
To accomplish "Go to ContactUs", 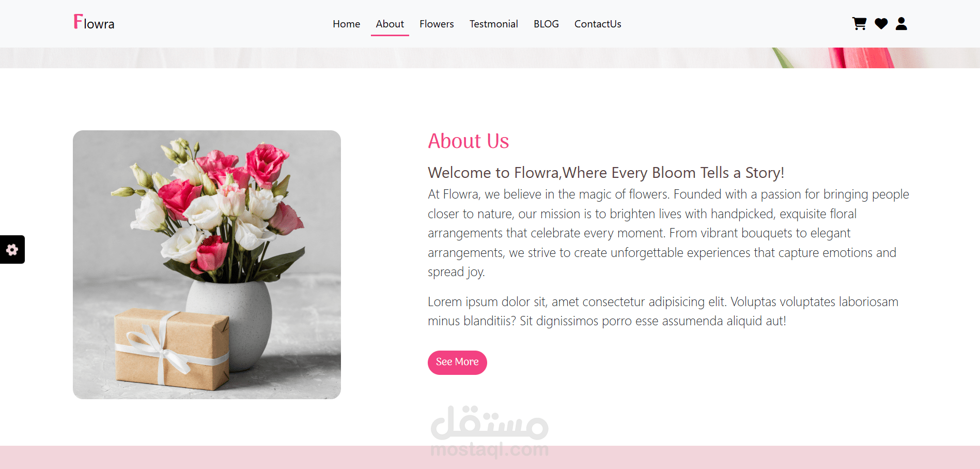I will 598,24.
